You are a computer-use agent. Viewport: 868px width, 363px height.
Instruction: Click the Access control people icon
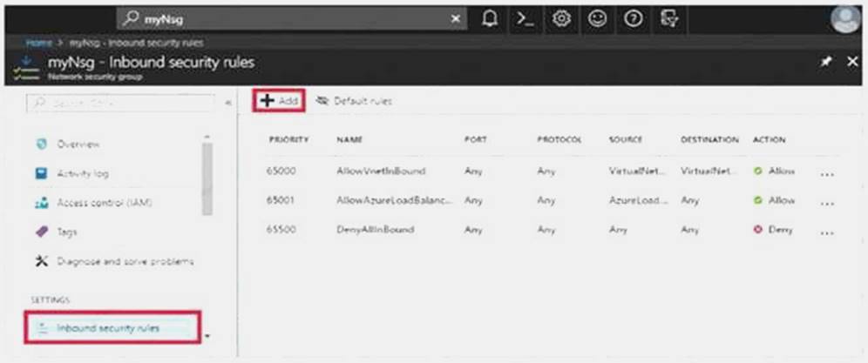pyautogui.click(x=42, y=203)
